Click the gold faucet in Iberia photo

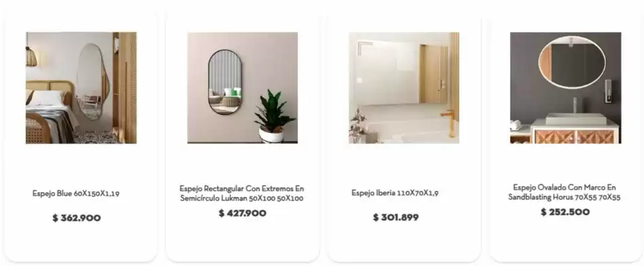coord(449,122)
